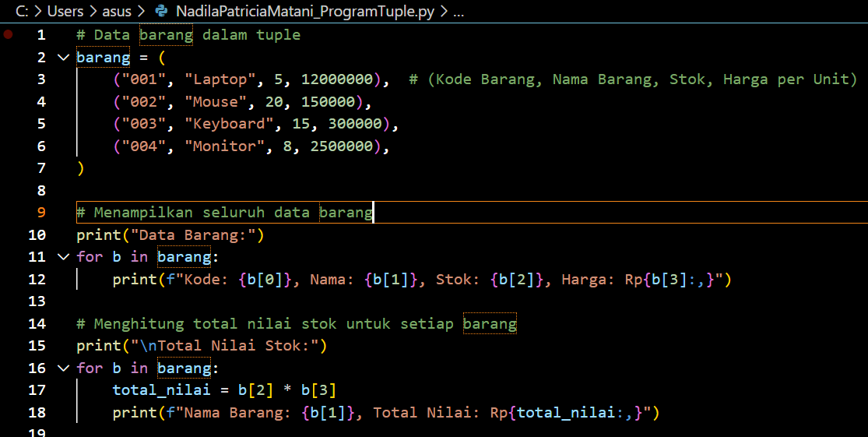The width and height of the screenshot is (868, 437).
Task: Click the 'for' keyword on line 11
Action: [x=90, y=256]
